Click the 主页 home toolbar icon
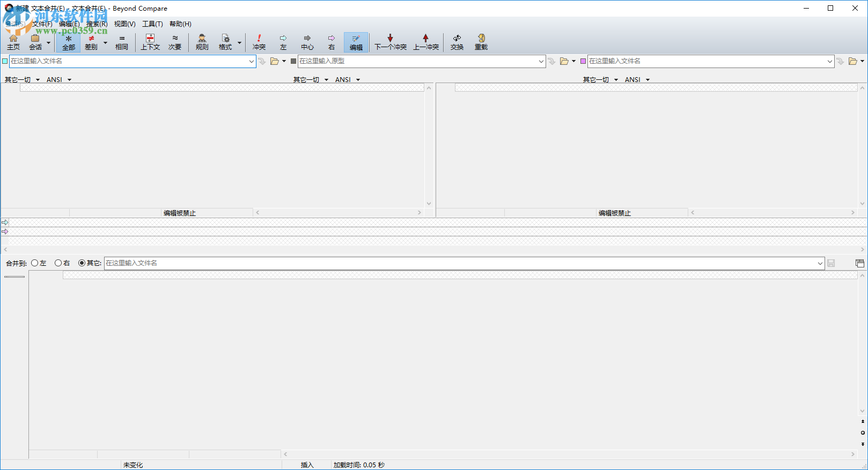The image size is (868, 470). [x=13, y=42]
